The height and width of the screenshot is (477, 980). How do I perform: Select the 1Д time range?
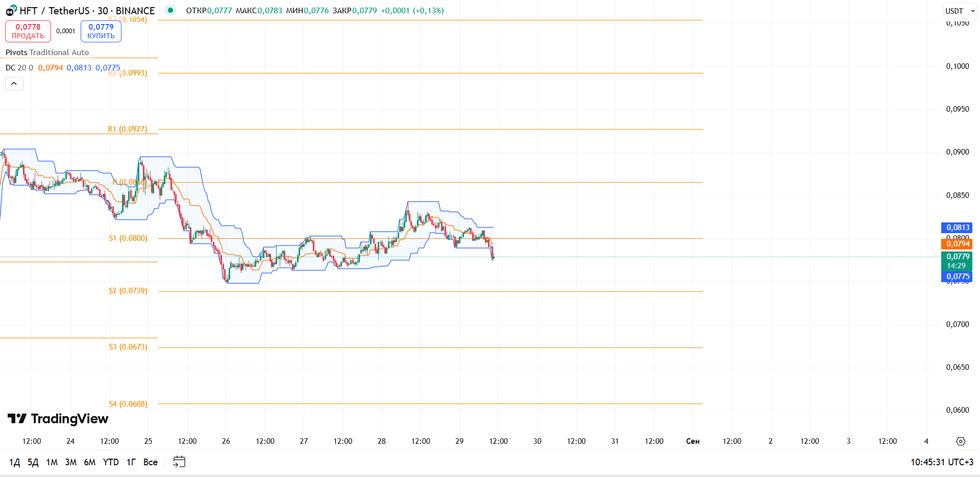[x=15, y=462]
